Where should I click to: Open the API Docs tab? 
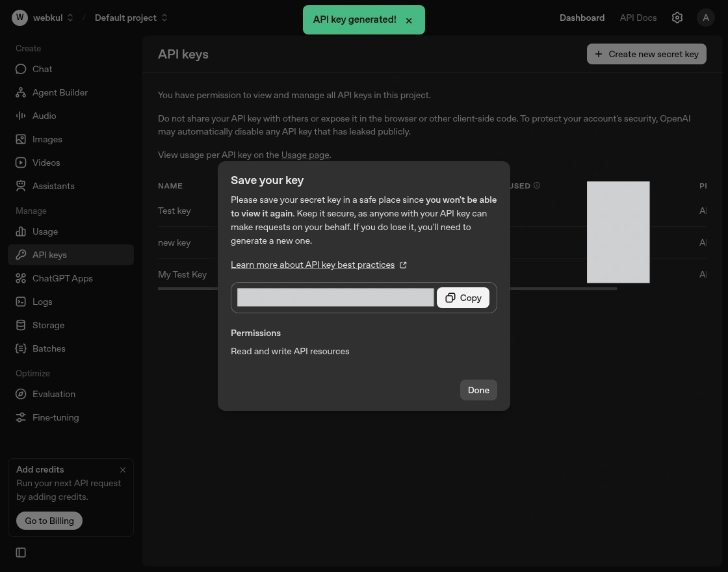click(x=638, y=18)
